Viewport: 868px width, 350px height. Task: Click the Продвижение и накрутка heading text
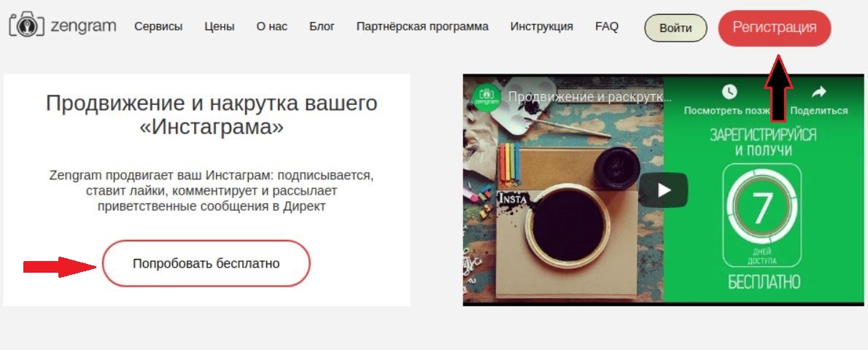[212, 114]
